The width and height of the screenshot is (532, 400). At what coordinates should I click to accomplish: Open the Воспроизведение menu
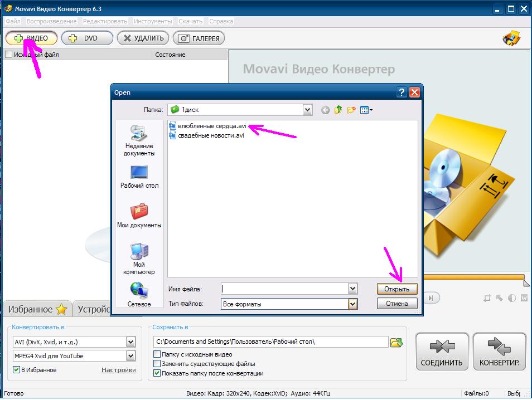[51, 21]
